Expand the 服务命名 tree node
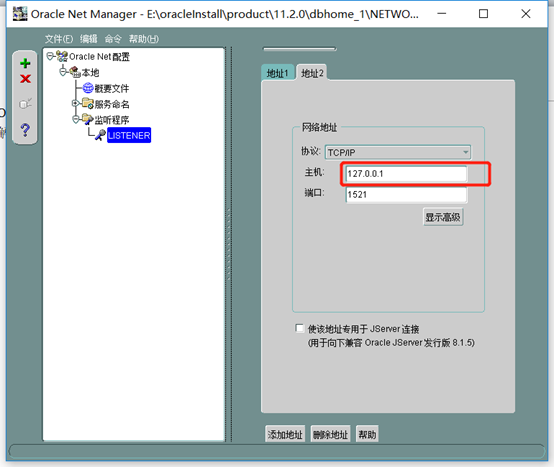 pyautogui.click(x=75, y=103)
